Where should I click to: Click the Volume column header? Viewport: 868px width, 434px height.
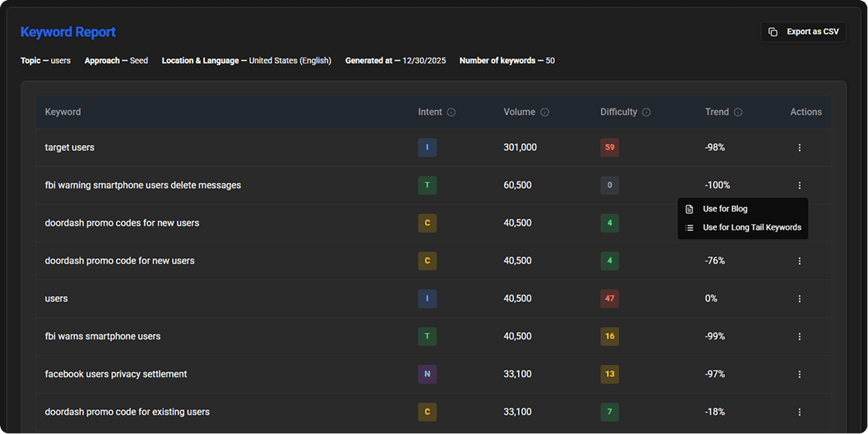[x=520, y=112]
